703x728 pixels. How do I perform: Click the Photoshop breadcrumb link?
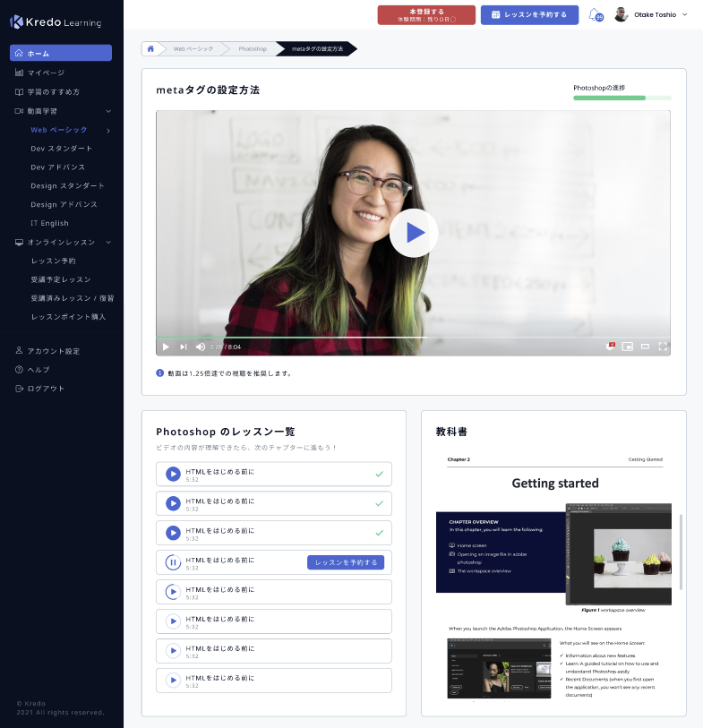[x=252, y=48]
